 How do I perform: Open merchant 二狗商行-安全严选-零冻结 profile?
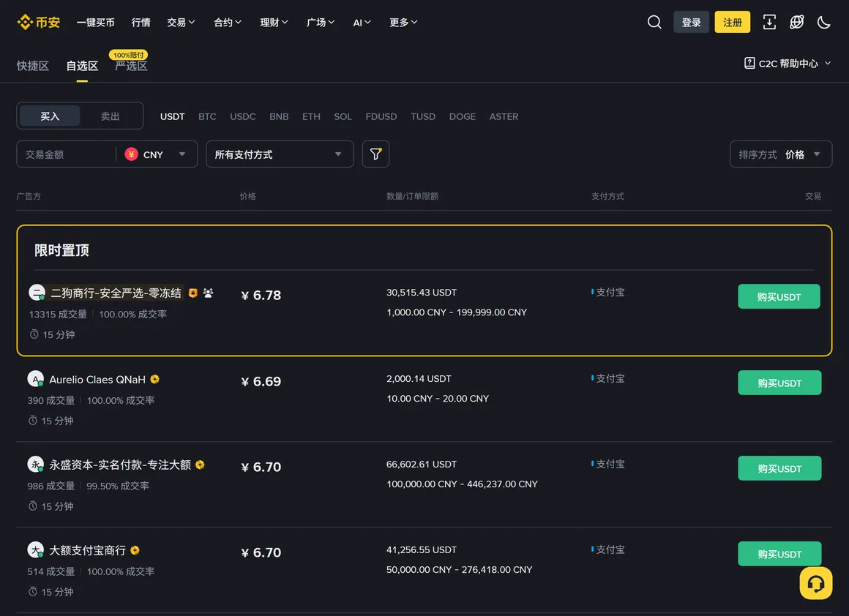116,293
